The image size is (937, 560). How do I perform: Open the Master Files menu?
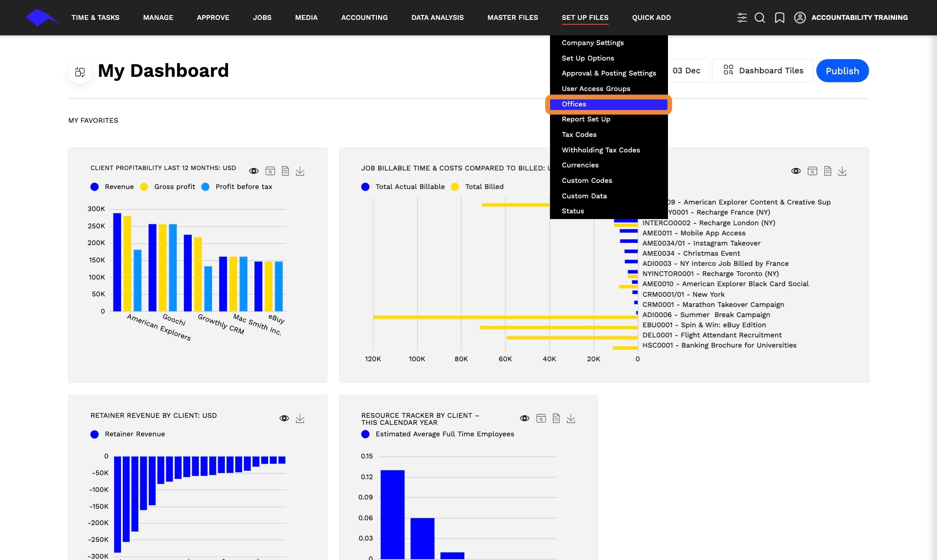(512, 18)
